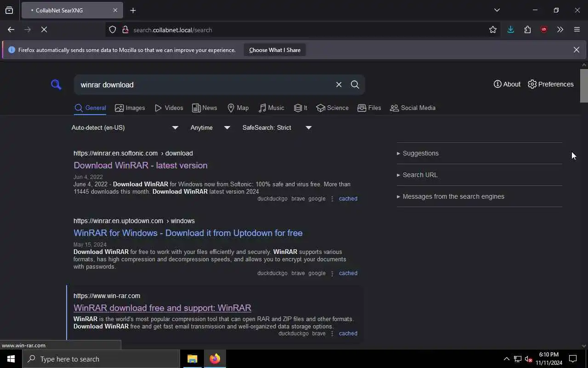Select the General search tab
The image size is (588, 368).
point(90,108)
